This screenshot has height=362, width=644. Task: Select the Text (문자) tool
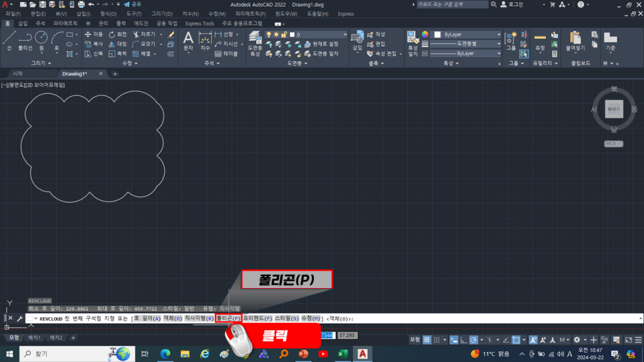pyautogui.click(x=188, y=41)
